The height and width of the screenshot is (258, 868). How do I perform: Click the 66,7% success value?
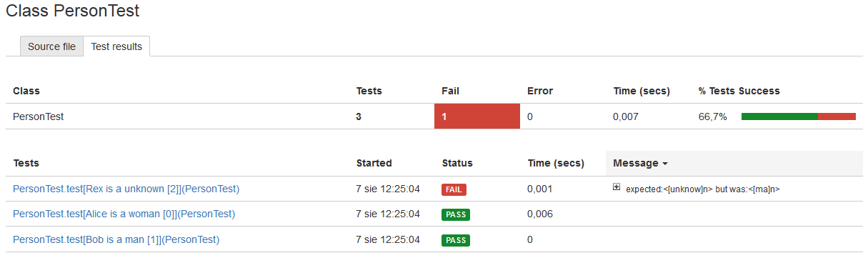[x=713, y=116]
